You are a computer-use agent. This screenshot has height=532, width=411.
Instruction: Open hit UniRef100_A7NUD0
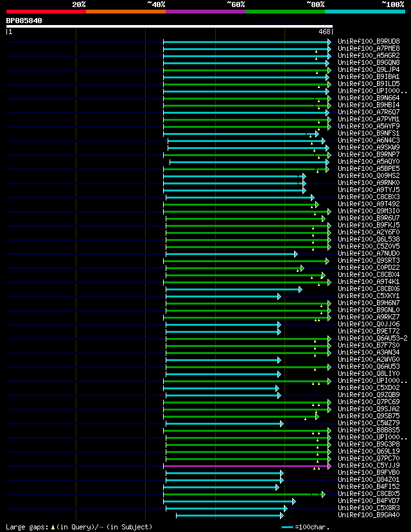click(369, 253)
